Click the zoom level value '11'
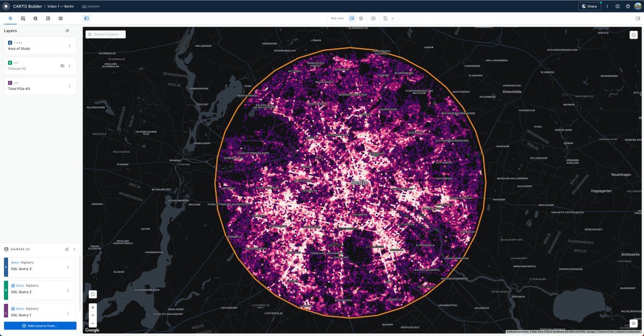 93,316
